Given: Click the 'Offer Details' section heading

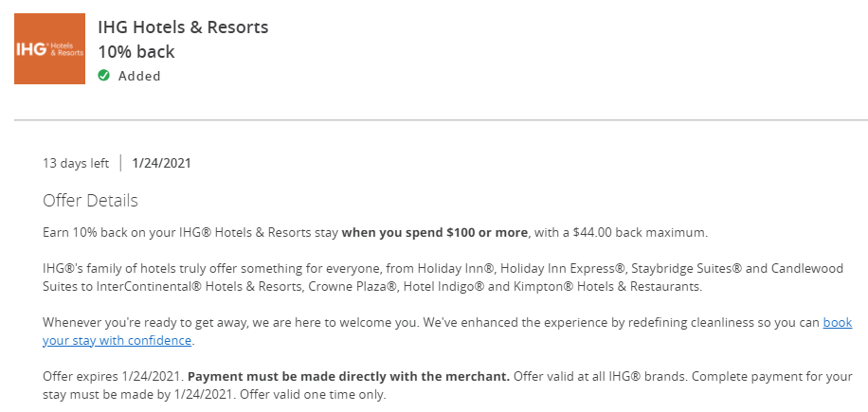Looking at the screenshot, I should coord(90,200).
